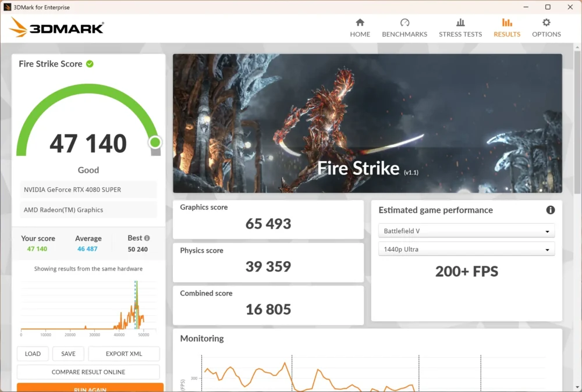Click COMPARE RESULT ONLINE button

(x=88, y=372)
